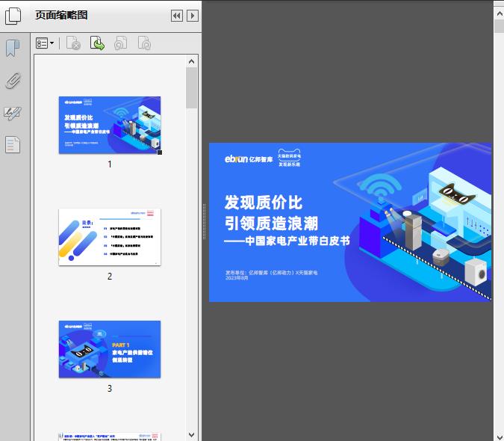Open the page thumbnails panel icon
The width and height of the screenshot is (504, 441).
coord(13,16)
